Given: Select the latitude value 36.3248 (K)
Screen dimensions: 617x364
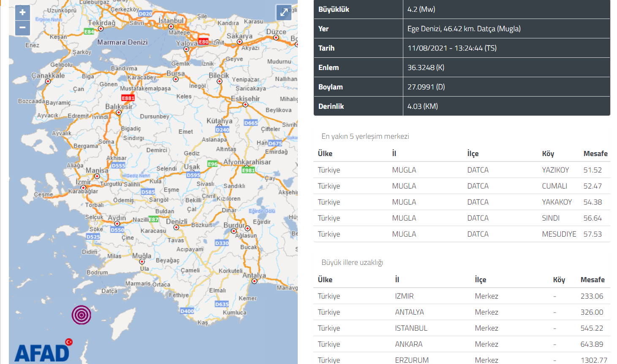Looking at the screenshot, I should (426, 67).
